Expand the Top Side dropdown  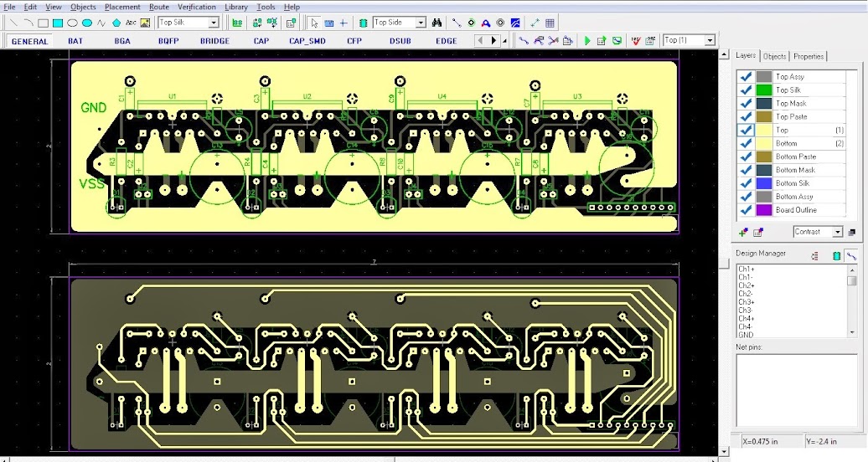click(421, 23)
